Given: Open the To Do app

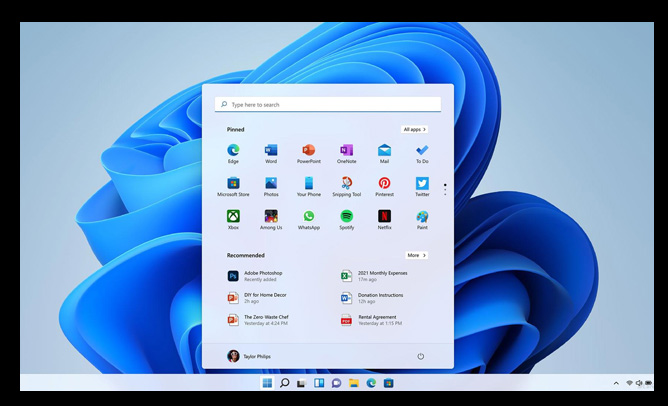Looking at the screenshot, I should (422, 154).
